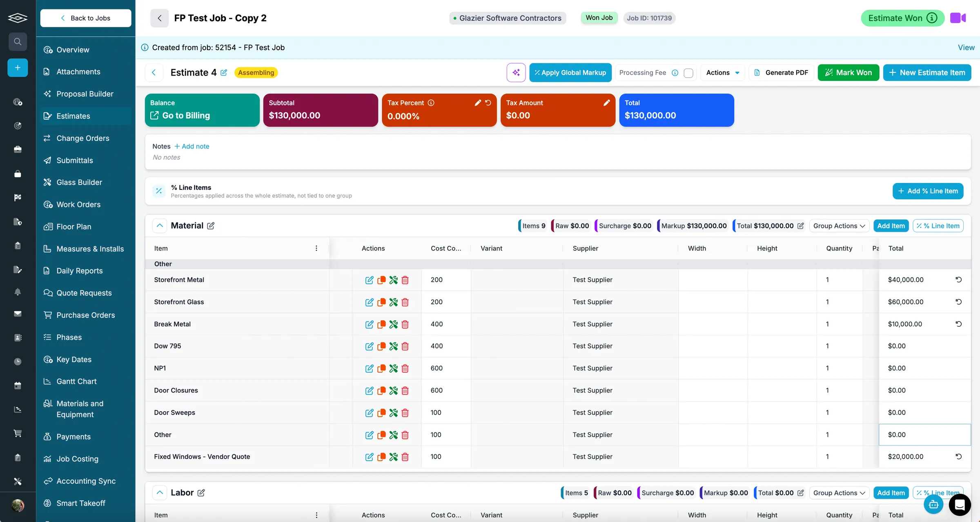Viewport: 980px width, 522px height.
Task: Click the blue plus icon in left rail
Action: (x=18, y=67)
